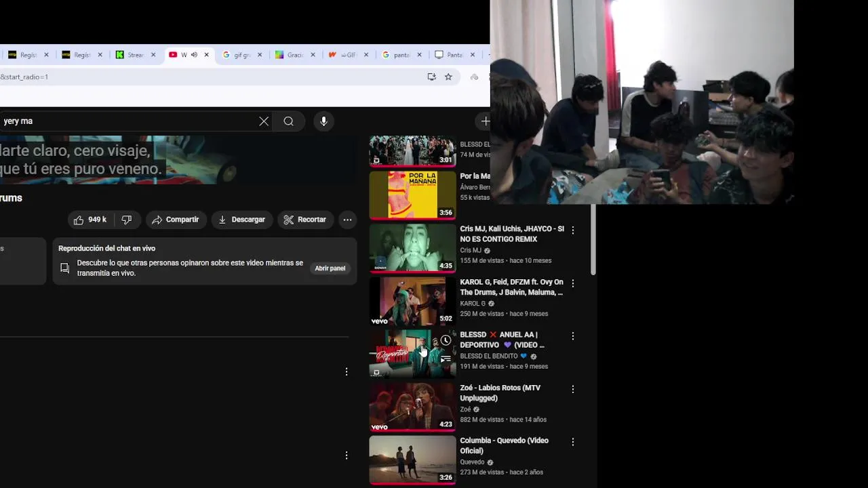Switch to the gif Google search tab

(x=241, y=55)
